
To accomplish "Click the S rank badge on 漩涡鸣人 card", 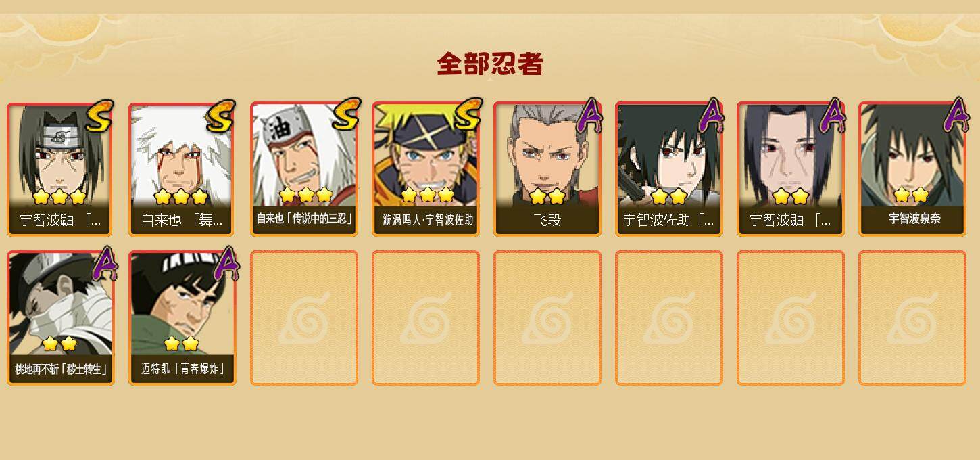I will pyautogui.click(x=468, y=114).
